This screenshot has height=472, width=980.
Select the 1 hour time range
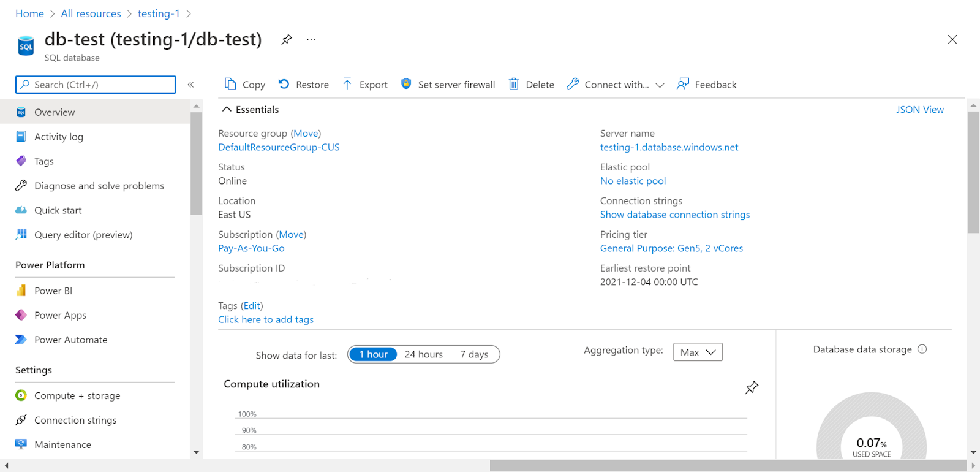point(373,354)
